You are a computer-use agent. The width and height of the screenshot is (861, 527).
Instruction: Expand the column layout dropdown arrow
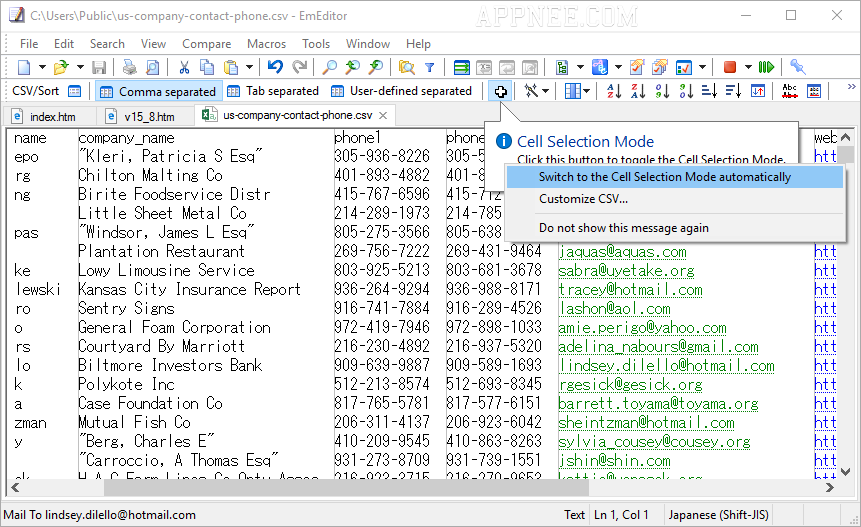(586, 91)
